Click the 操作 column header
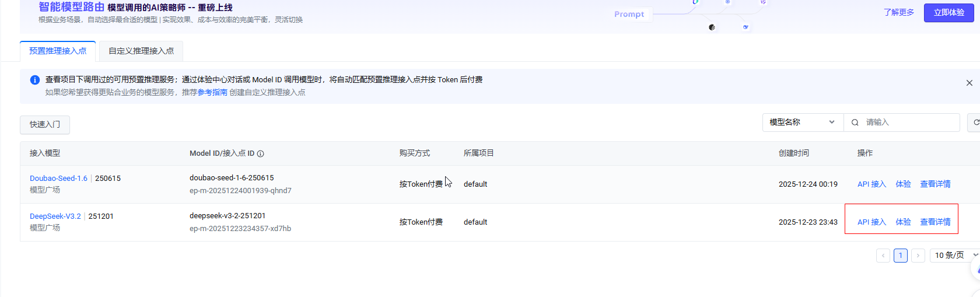 coord(865,153)
